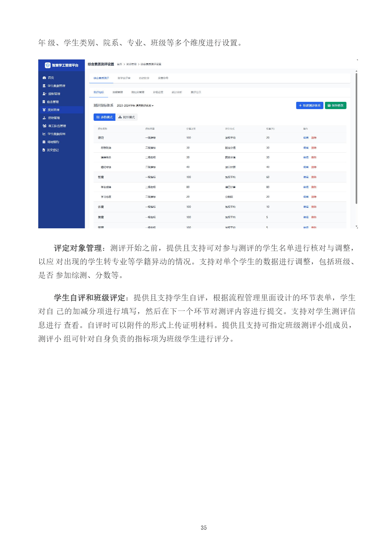Click the 德育 indicator name cell
Screen dimensions: 392x555
(x=101, y=138)
